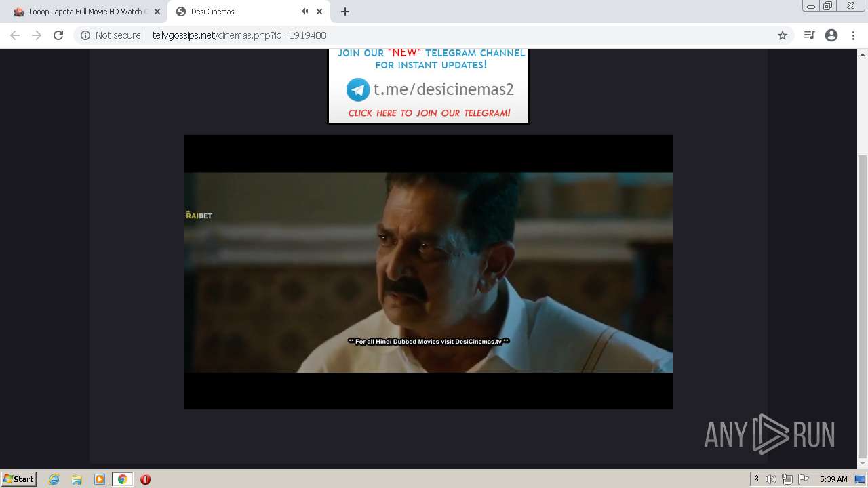Go forward to the next page

37,35
